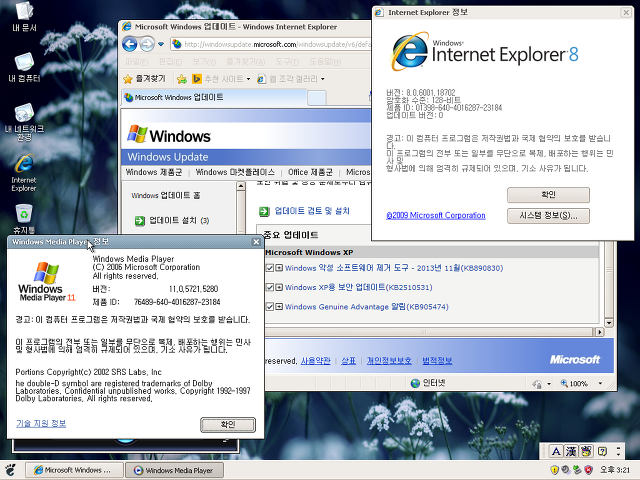Open the 웹 조각 갤러리 dropdown
This screenshot has height=480, width=640.
291,79
